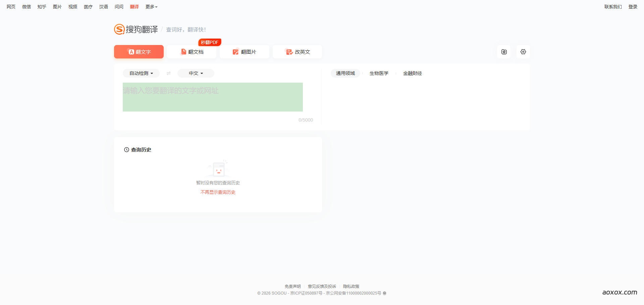
Task: Select the 生物医学 domain
Action: (x=379, y=73)
